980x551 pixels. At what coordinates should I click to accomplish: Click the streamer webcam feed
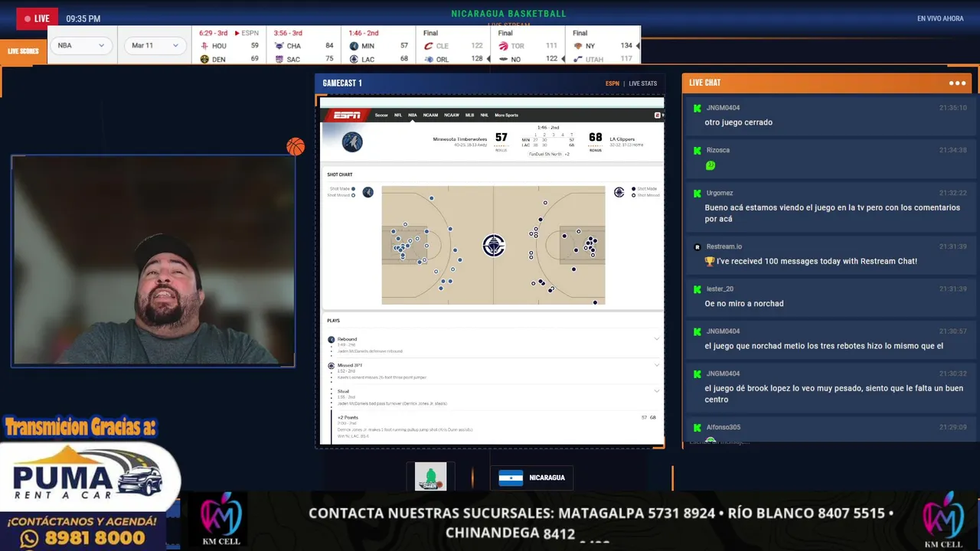153,261
